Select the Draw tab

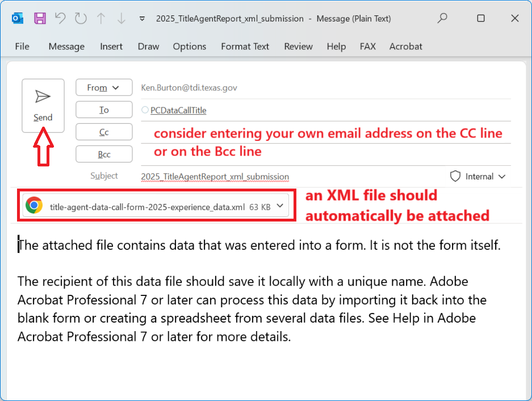(148, 47)
